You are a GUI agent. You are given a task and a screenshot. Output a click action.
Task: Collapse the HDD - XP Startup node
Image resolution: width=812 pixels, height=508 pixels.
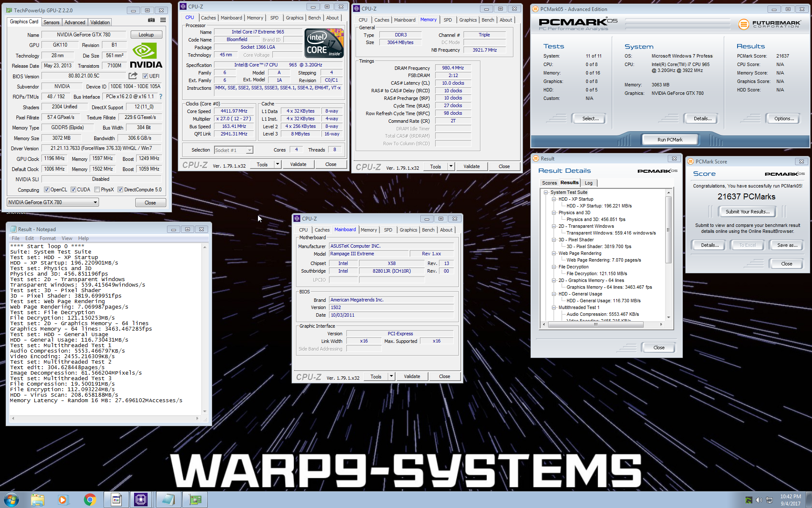point(554,199)
